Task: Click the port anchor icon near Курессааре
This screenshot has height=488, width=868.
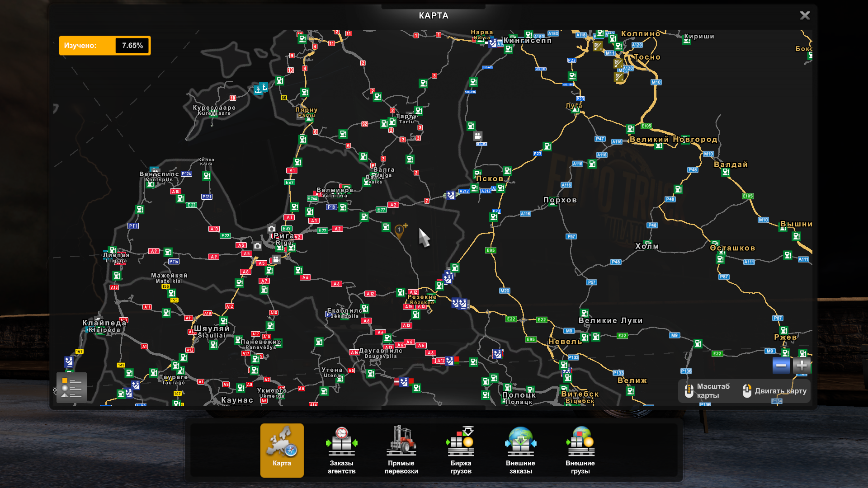Action: point(258,89)
